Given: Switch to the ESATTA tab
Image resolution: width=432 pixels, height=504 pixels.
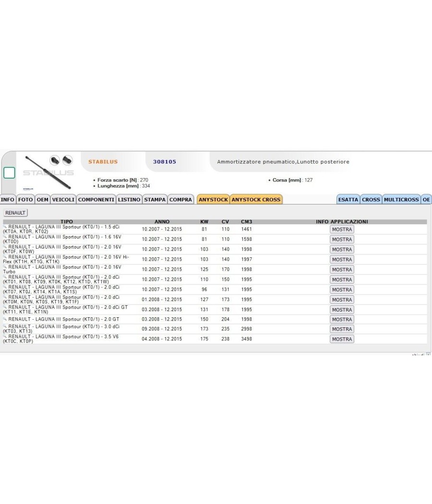Looking at the screenshot, I should tap(348, 200).
